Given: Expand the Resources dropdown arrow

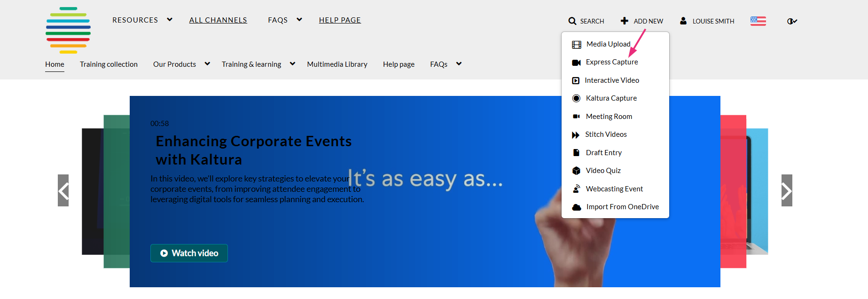Looking at the screenshot, I should (x=170, y=20).
